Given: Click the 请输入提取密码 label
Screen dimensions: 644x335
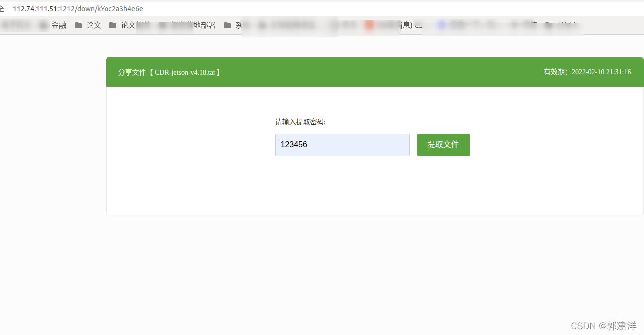Looking at the screenshot, I should tap(301, 121).
